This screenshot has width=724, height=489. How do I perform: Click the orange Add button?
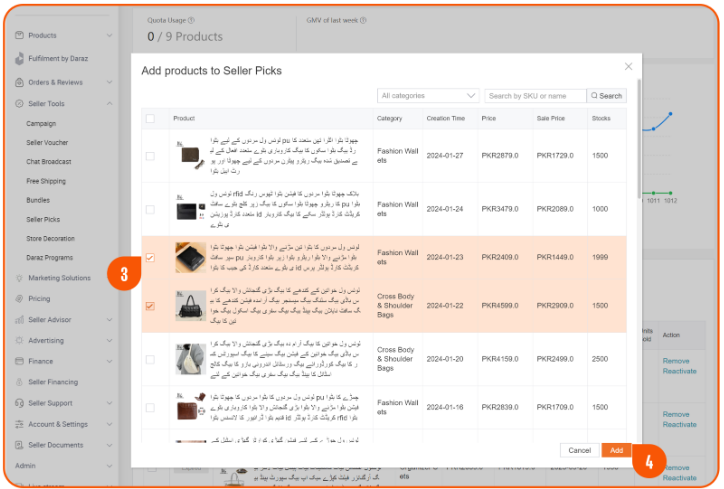(x=616, y=451)
